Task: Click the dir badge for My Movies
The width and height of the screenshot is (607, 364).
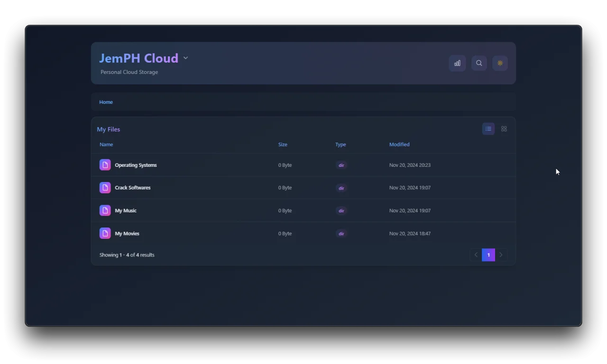Action: 341,234
